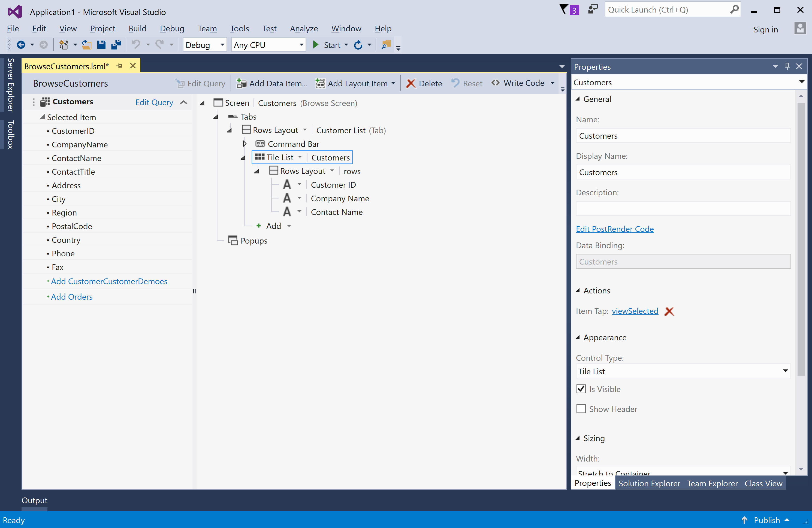Viewport: 812px width, 528px height.
Task: Switch to the Solution Explorer tab
Action: [650, 483]
